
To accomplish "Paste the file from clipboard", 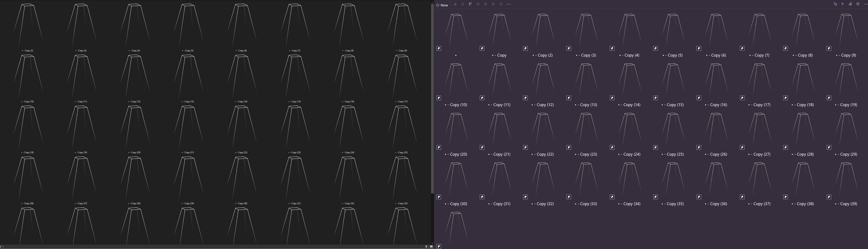I will (470, 4).
